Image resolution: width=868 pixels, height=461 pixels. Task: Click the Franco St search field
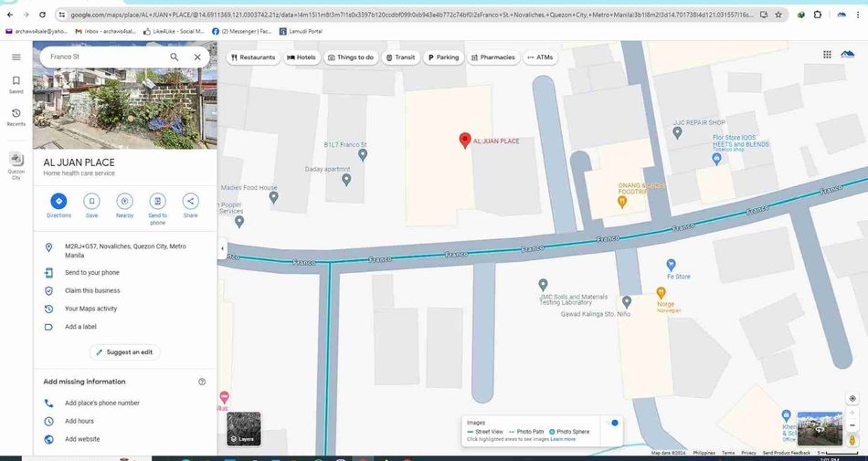tap(105, 57)
